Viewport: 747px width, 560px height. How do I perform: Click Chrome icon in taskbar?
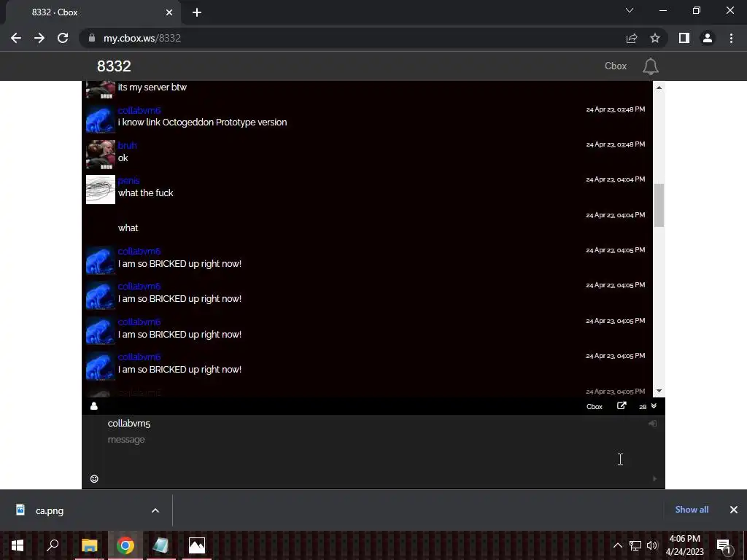(x=125, y=545)
